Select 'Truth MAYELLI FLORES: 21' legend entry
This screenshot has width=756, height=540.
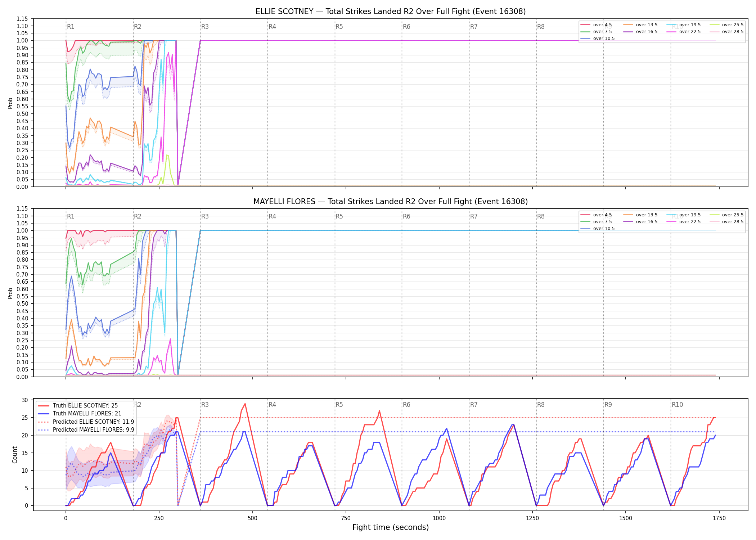pos(80,414)
